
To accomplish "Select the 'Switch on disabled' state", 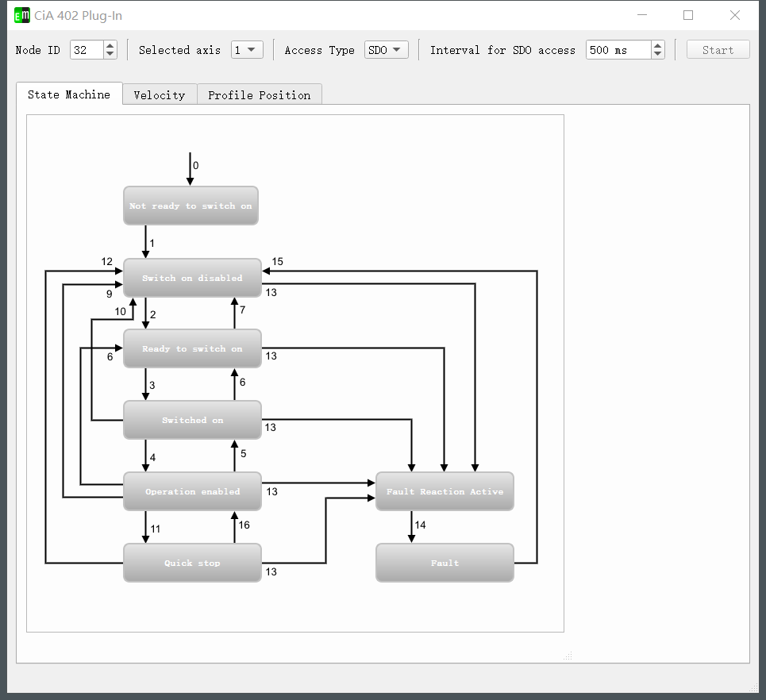I will tap(192, 278).
